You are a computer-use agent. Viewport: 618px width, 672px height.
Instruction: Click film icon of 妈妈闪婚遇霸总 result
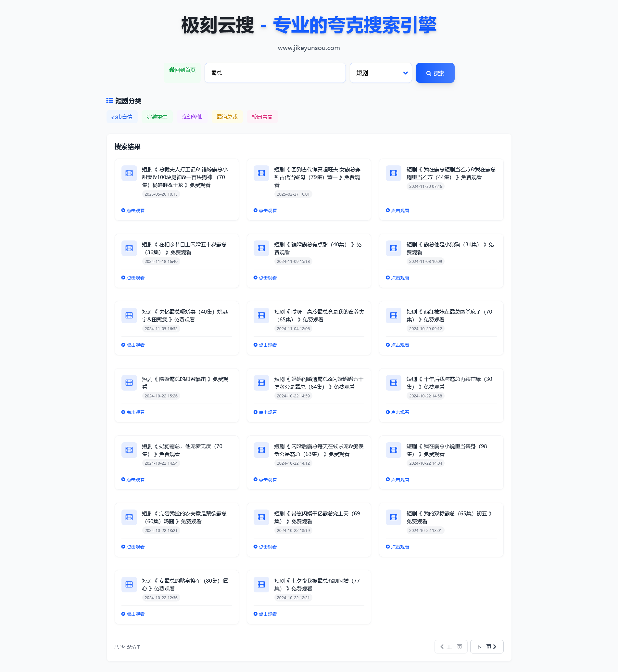pos(261,382)
